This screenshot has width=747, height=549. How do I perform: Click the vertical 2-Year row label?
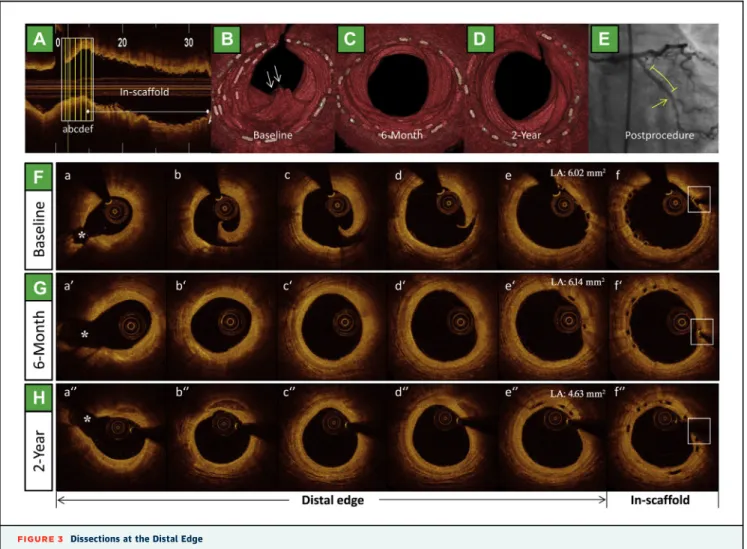(39, 451)
